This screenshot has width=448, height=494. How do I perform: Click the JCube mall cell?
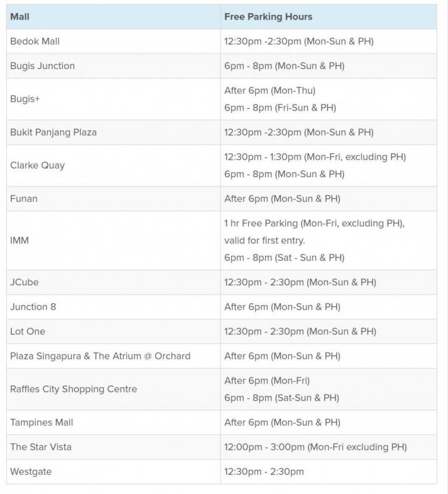(25, 282)
